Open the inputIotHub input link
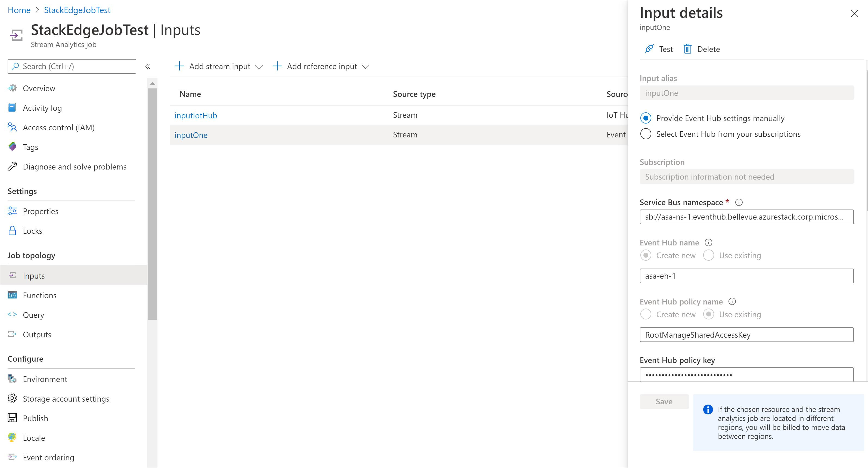 (196, 115)
